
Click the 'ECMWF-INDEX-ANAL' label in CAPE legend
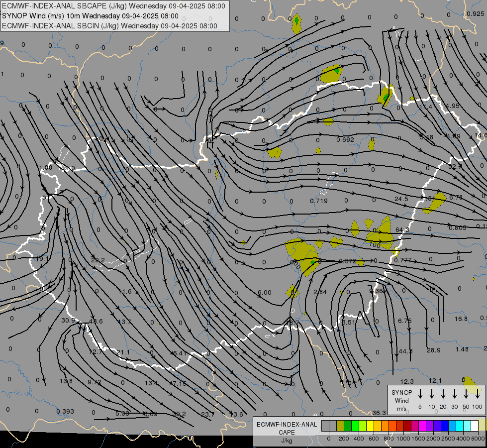coord(287,425)
